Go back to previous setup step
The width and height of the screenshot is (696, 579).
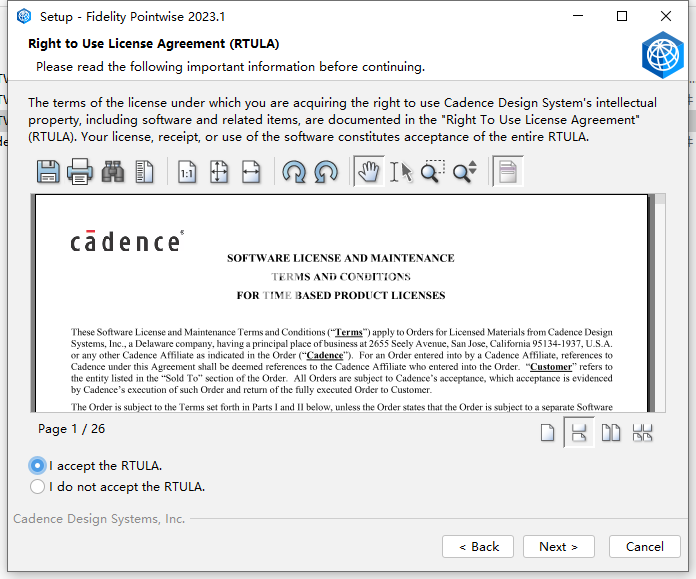point(478,547)
